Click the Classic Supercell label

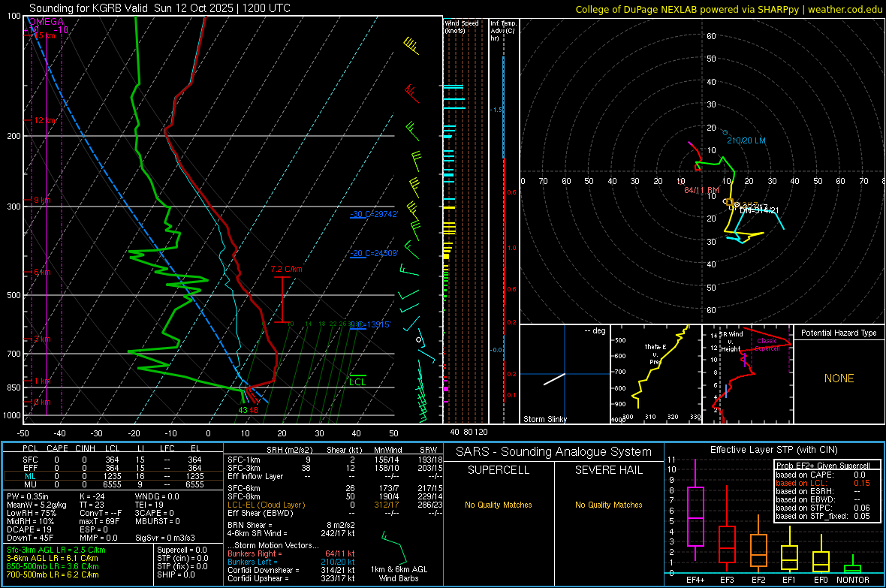coord(767,345)
